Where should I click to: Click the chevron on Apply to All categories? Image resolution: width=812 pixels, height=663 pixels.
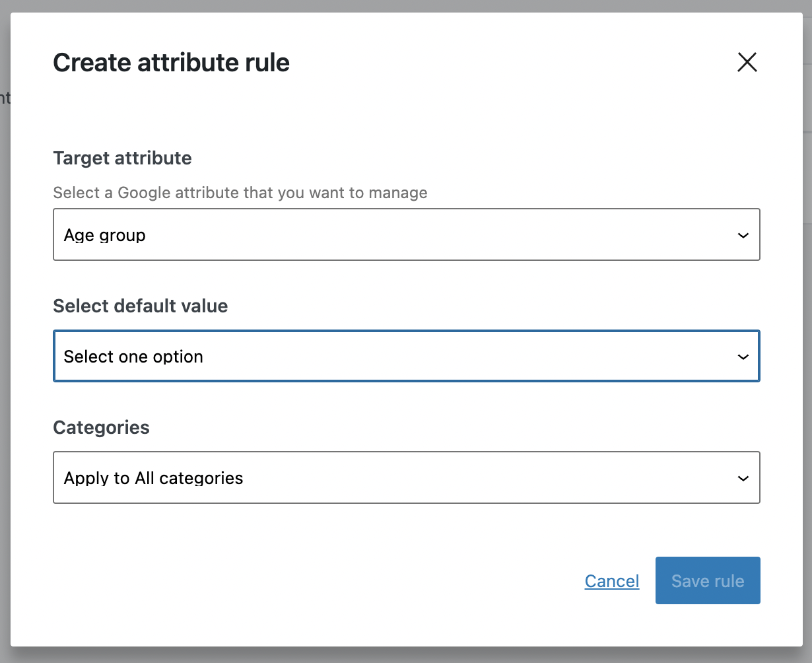coord(743,477)
